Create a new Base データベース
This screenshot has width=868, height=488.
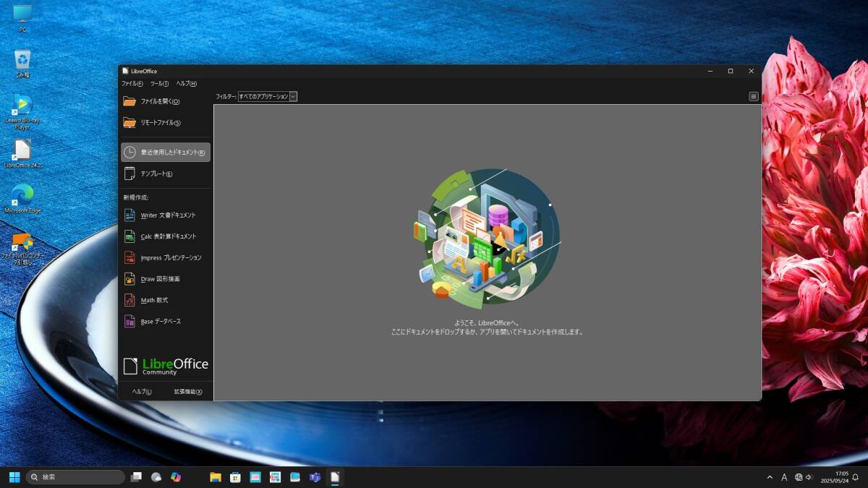point(166,322)
